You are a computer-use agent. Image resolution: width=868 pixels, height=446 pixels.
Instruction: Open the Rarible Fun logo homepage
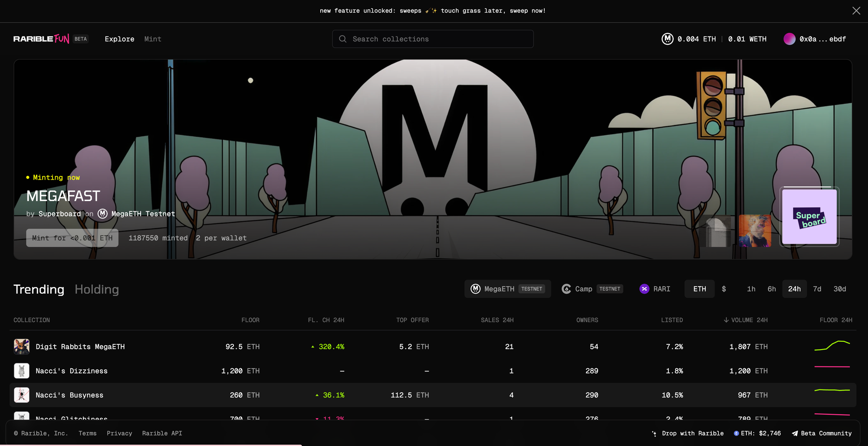coord(41,39)
